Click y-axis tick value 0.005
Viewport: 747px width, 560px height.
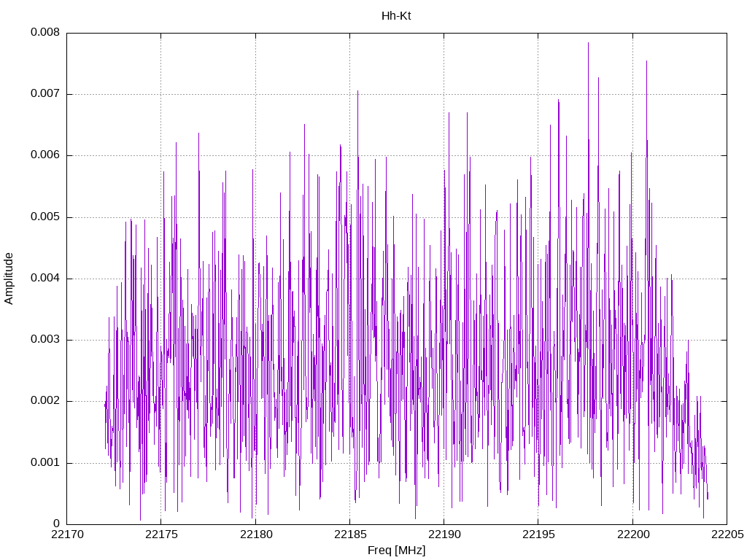tap(45, 217)
